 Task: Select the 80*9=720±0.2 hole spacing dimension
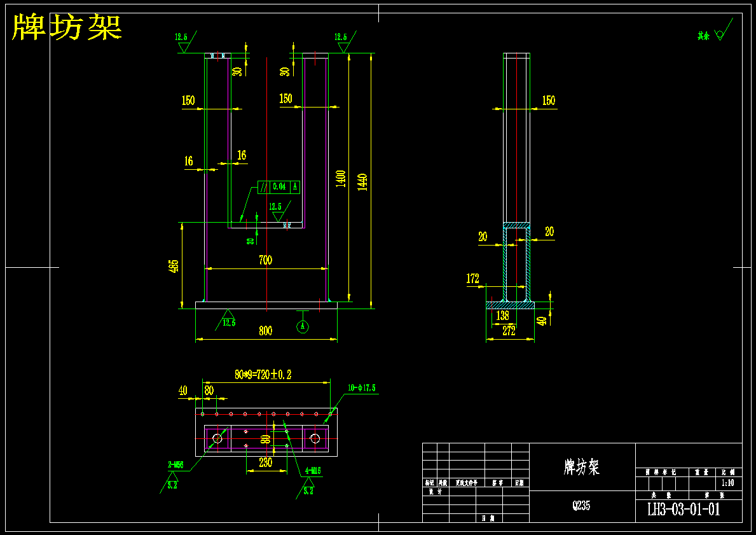point(264,374)
